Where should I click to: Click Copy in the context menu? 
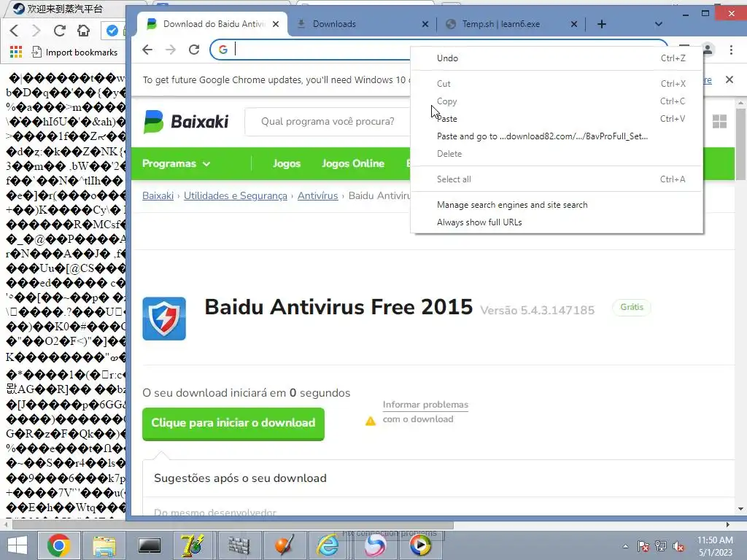[x=557, y=101]
